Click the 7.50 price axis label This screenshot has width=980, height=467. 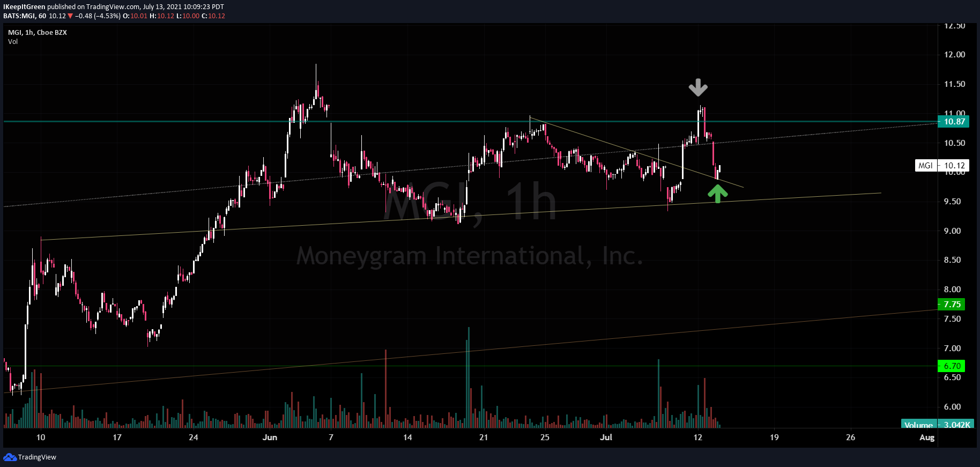(952, 319)
